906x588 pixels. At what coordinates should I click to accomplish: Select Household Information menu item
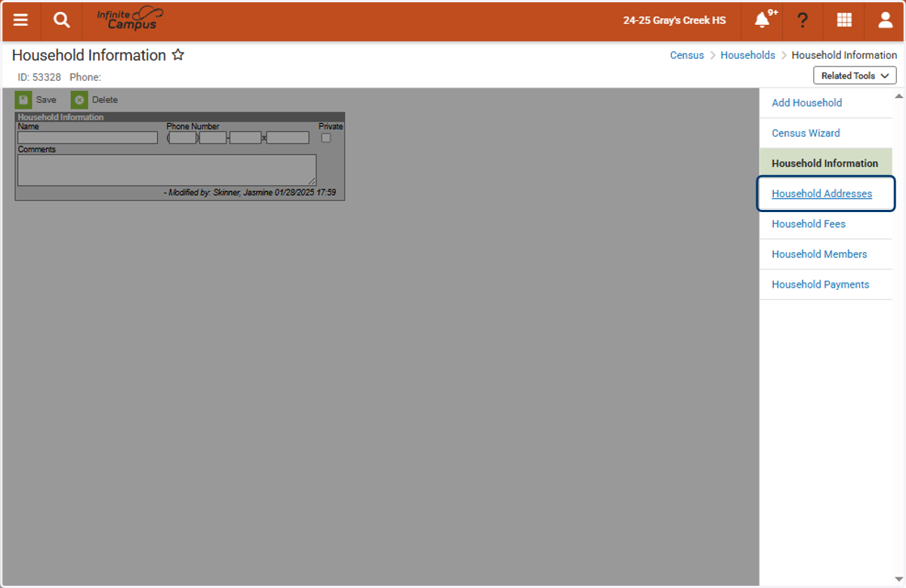point(826,163)
